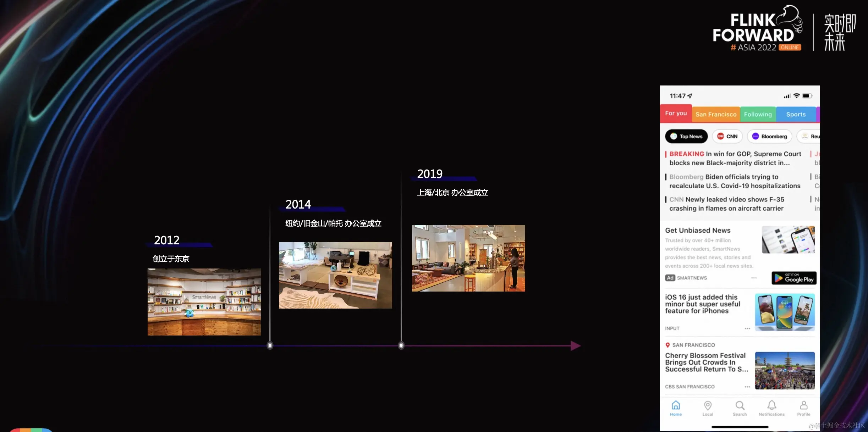Click the 2012 Tokyo office thumbnail
868x432 pixels.
(x=204, y=301)
